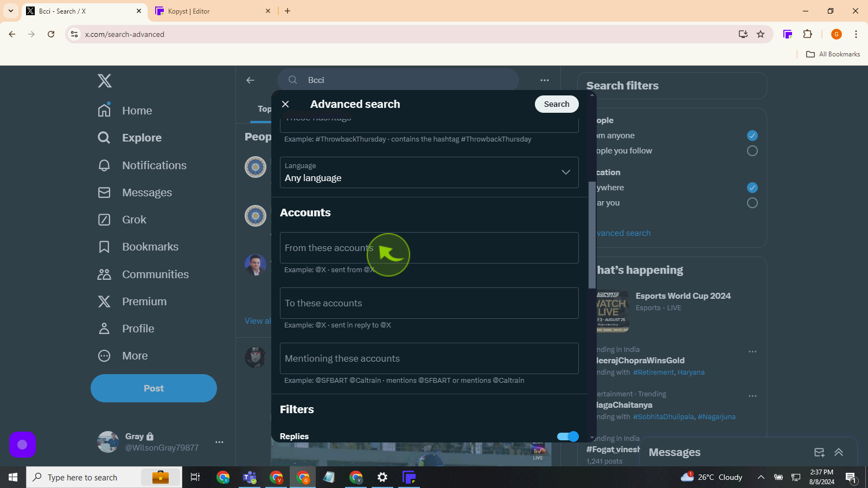Open Task View on taskbar
This screenshot has width=868, height=488.
coord(195,477)
